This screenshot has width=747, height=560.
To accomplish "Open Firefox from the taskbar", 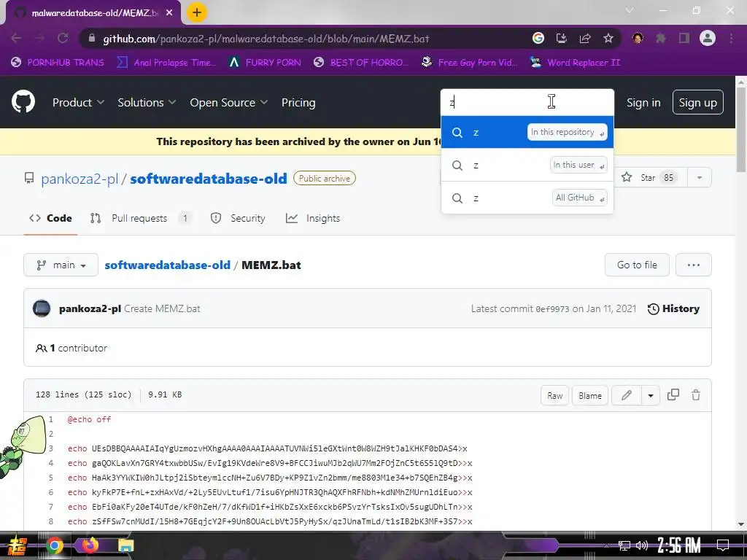I will [x=90, y=545].
